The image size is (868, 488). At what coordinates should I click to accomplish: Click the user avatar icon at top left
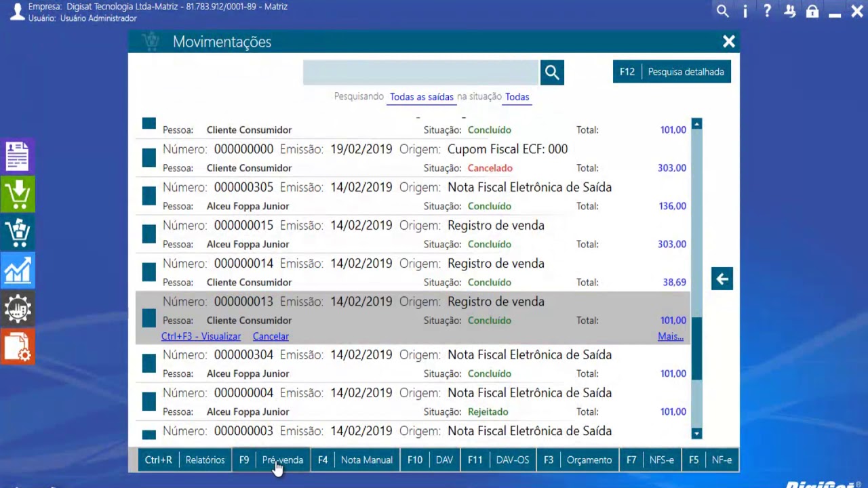click(16, 12)
